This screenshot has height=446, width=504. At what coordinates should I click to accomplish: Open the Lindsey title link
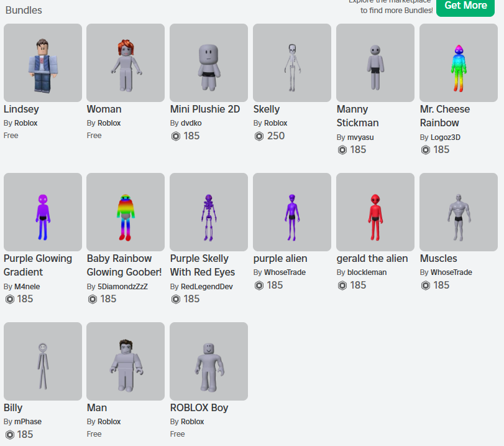pyautogui.click(x=21, y=109)
